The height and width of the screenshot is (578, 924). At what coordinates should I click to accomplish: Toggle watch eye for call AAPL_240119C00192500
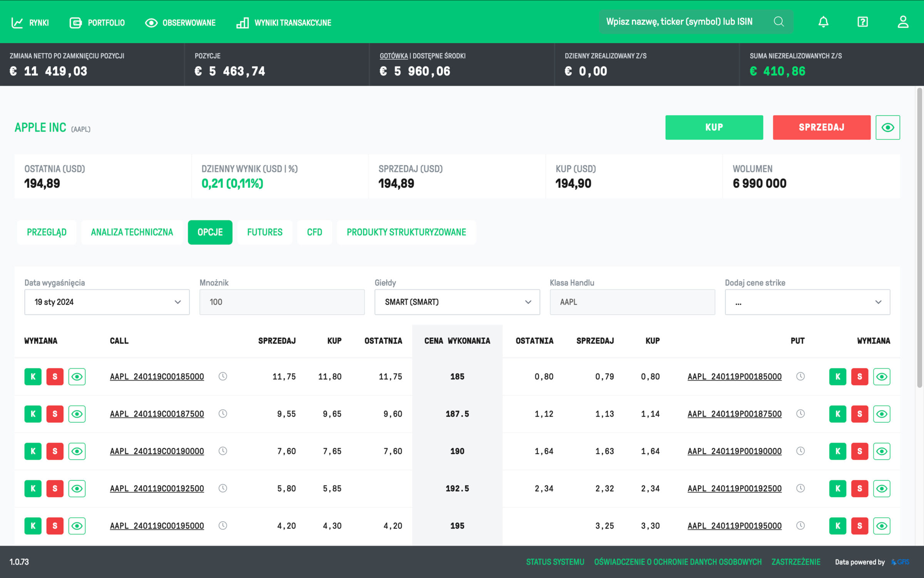(x=77, y=489)
